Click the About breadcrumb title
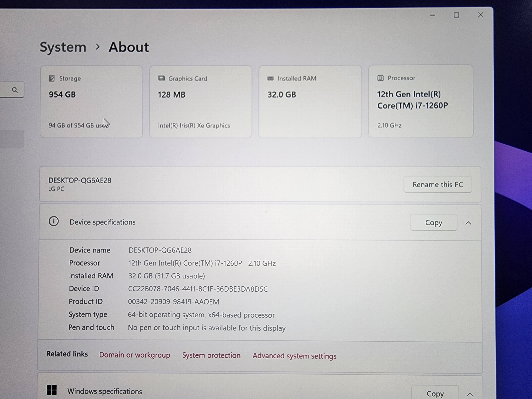 click(129, 47)
